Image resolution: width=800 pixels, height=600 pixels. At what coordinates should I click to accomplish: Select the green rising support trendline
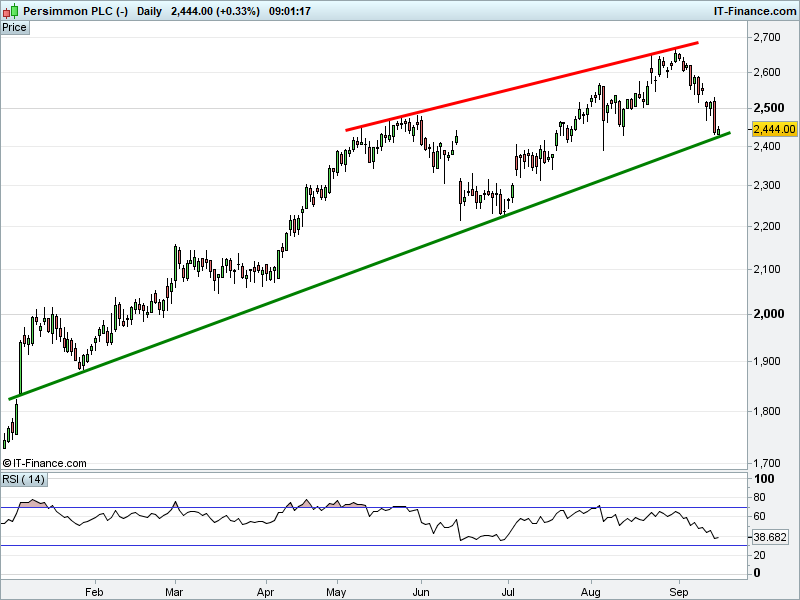(369, 266)
